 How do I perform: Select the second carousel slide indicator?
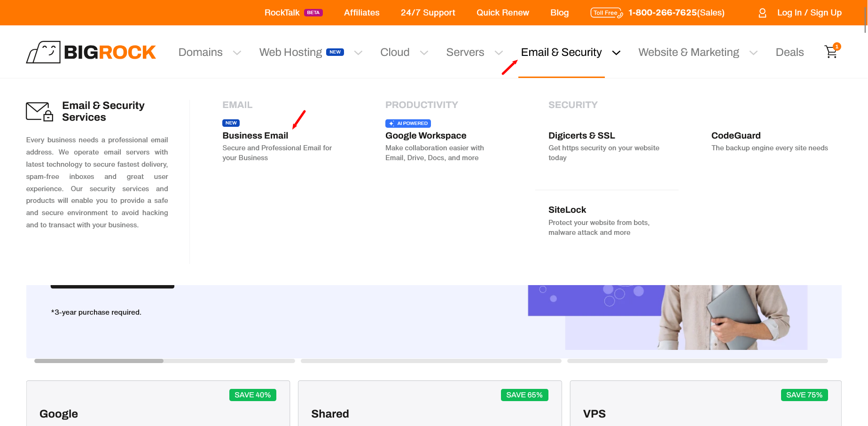pyautogui.click(x=431, y=361)
